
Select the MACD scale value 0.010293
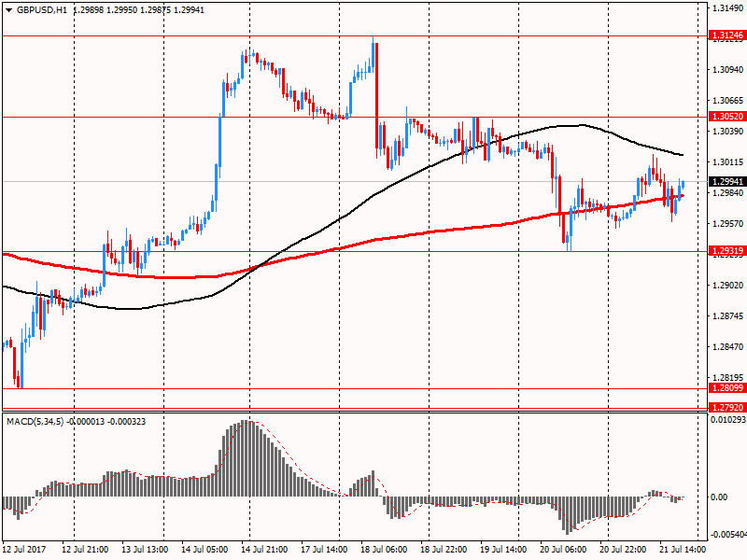(x=728, y=419)
